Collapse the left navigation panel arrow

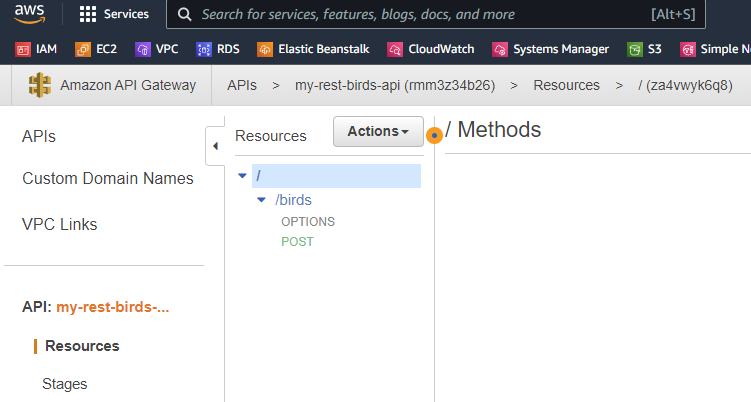[215, 146]
